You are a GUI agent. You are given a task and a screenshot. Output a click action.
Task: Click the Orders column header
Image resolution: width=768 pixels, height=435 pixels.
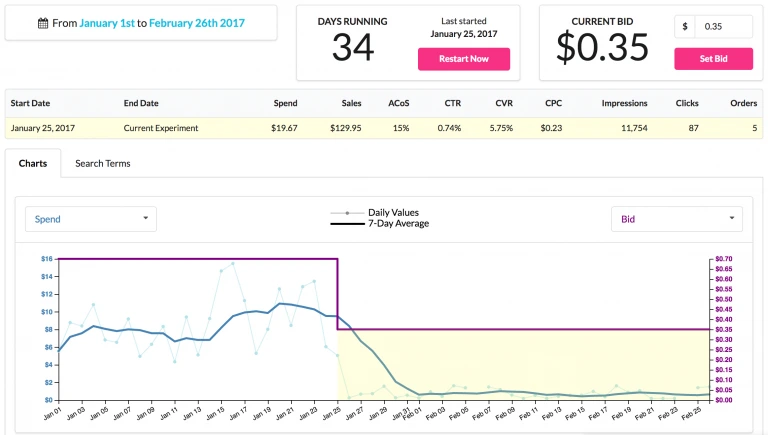[x=743, y=103]
